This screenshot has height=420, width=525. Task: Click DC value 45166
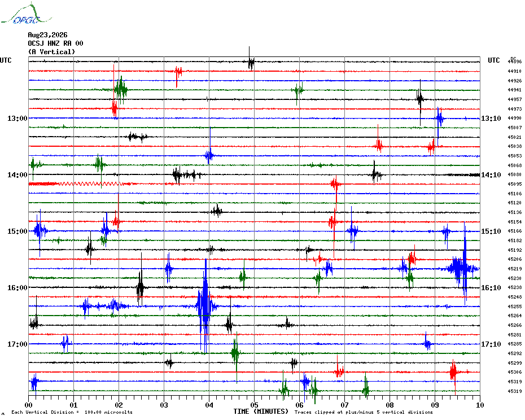coord(515,231)
